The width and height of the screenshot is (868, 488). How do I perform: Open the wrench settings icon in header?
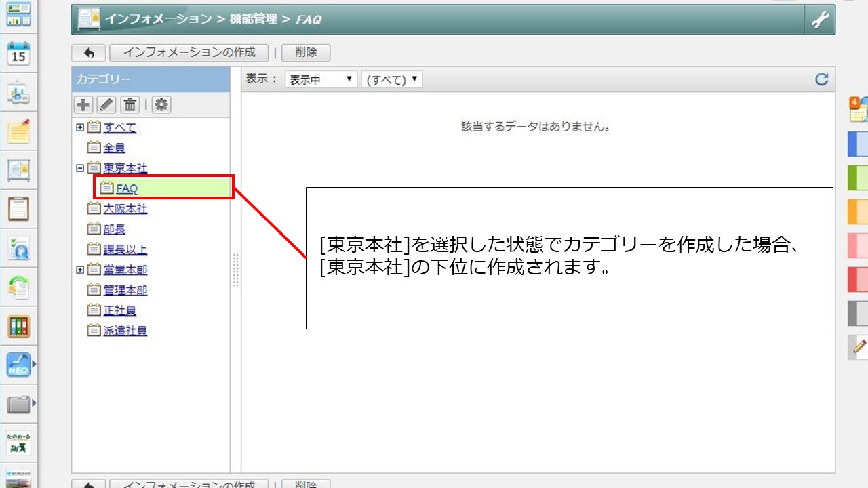tap(820, 20)
